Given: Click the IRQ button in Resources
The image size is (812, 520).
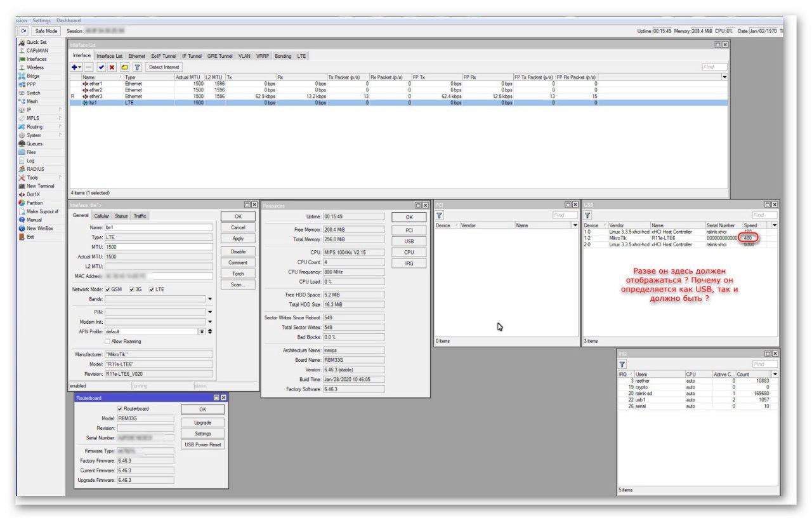Looking at the screenshot, I should [409, 263].
